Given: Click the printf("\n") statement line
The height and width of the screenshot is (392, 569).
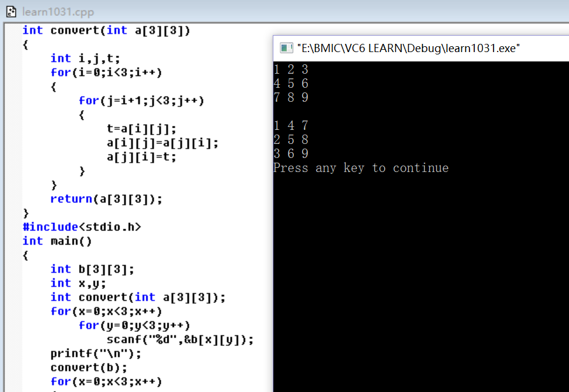Looking at the screenshot, I should coord(95,354).
